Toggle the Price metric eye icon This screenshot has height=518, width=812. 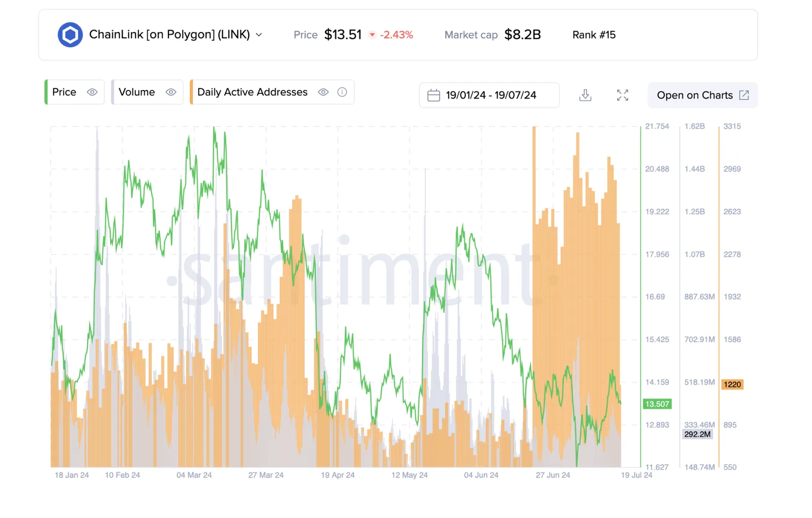(92, 92)
